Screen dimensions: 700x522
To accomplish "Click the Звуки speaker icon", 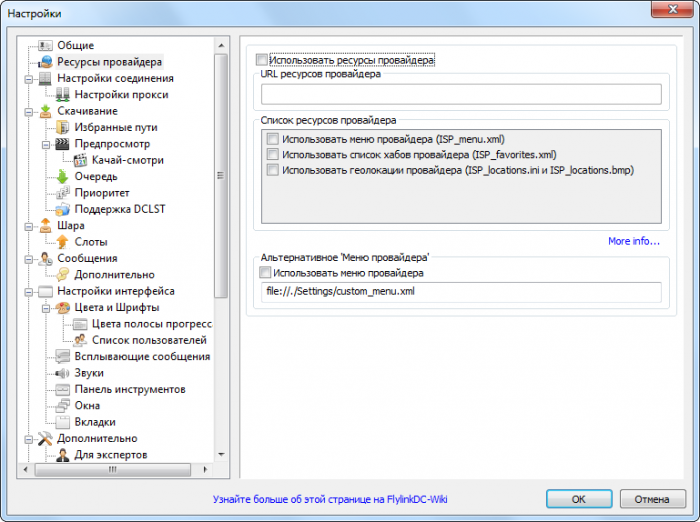I will tap(63, 373).
